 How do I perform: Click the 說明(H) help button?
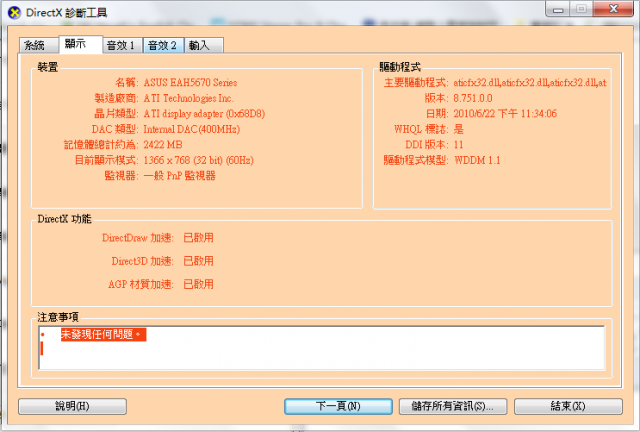(x=72, y=406)
